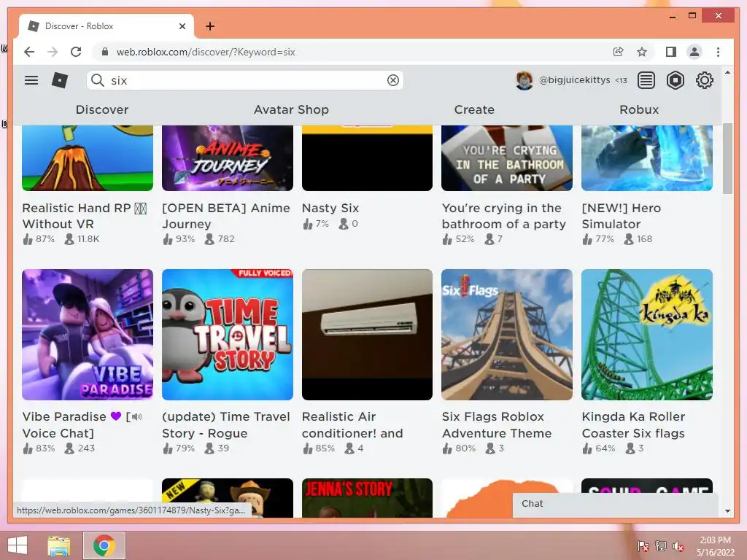Reload the page
The width and height of the screenshot is (747, 560).
tap(76, 52)
